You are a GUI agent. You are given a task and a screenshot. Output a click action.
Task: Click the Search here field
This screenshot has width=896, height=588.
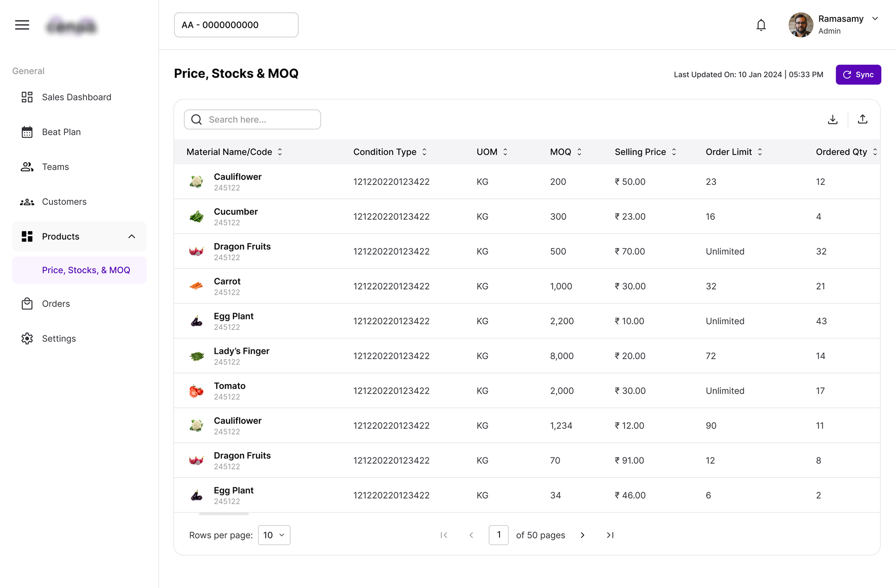252,120
